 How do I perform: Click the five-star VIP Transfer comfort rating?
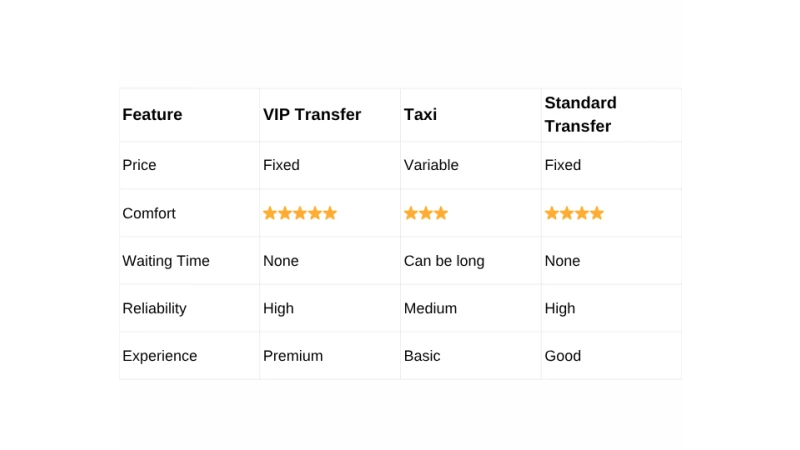(x=300, y=213)
